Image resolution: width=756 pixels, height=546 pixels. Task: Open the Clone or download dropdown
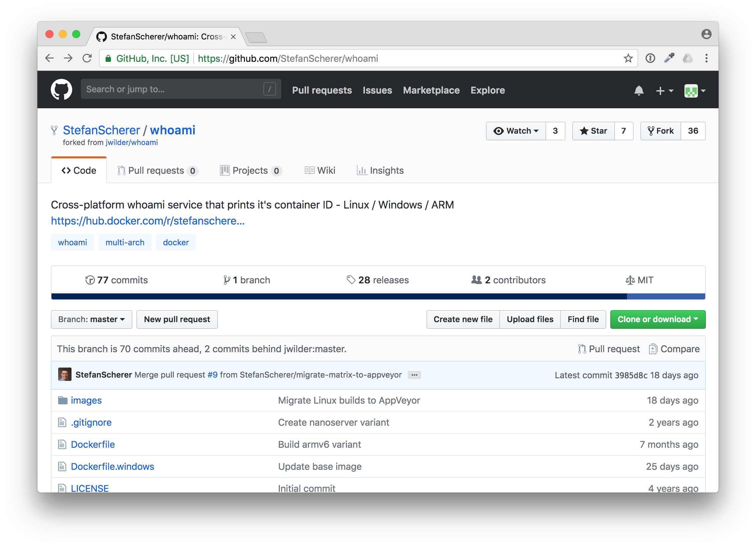(x=657, y=319)
